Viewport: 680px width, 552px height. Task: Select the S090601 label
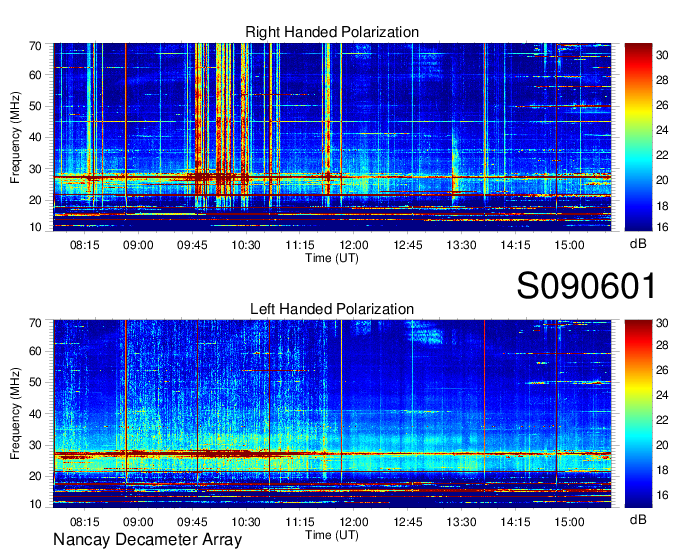pyautogui.click(x=586, y=286)
